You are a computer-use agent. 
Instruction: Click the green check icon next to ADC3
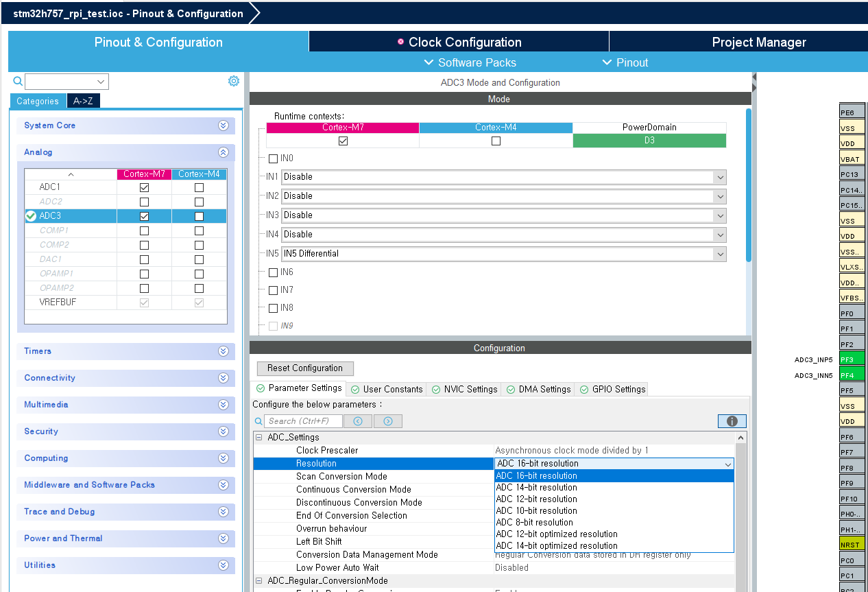(x=31, y=216)
